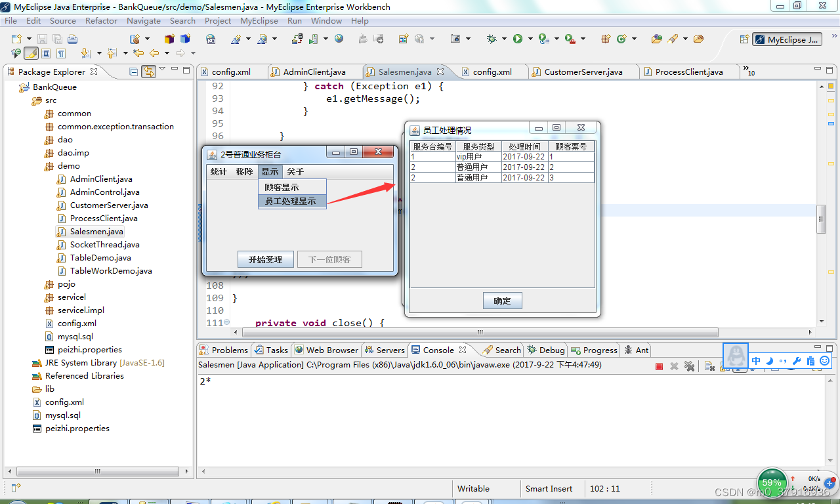Terminate process with red stop square
This screenshot has width=840, height=504.
tap(659, 366)
